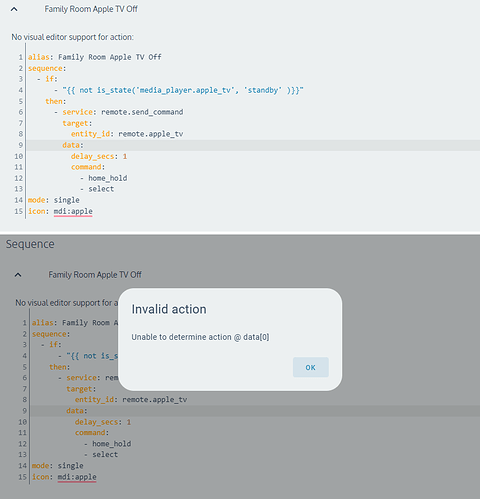Screen dimensions: 480x499
Task: Place cursor on upper editor 'alias: Family Room Apple TV Off' line
Action: pyautogui.click(x=95, y=57)
